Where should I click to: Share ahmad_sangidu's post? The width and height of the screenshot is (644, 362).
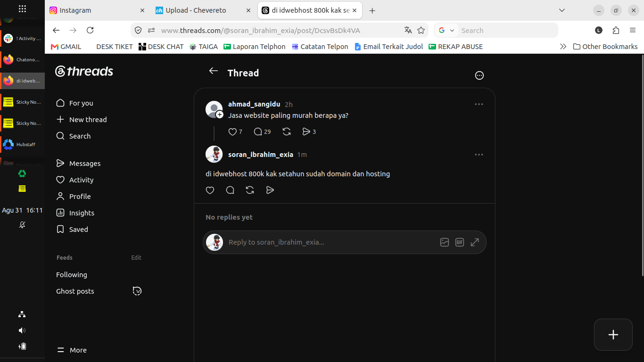pos(309,132)
